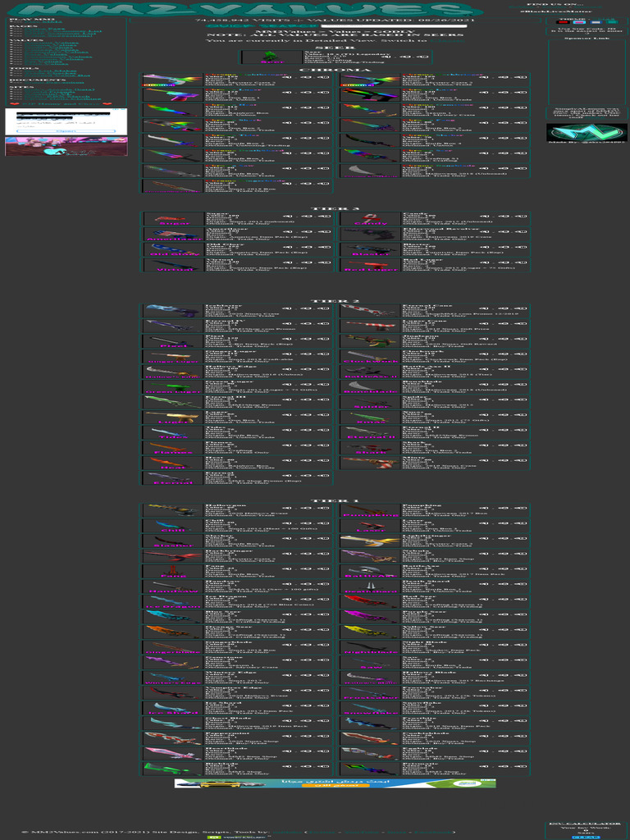
Task: Open the Red Luger image
Action: coord(370,265)
